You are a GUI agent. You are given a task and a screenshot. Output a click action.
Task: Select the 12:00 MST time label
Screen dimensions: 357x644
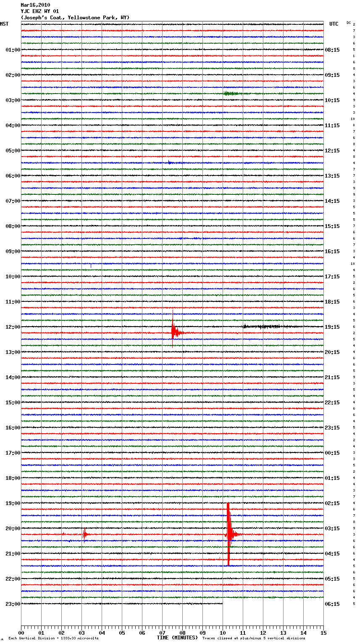[13, 327]
